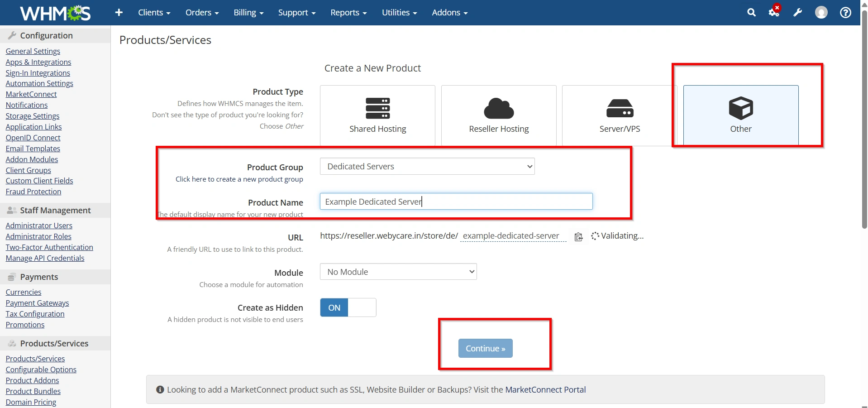Open the Addons menu

(x=450, y=13)
